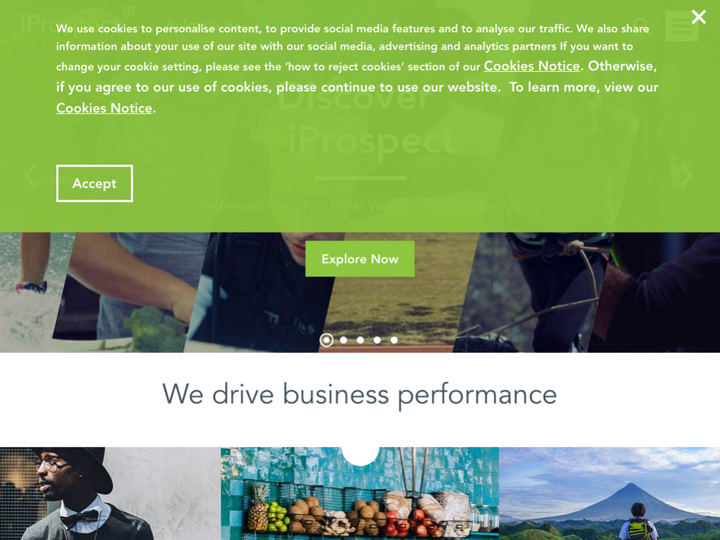Image resolution: width=720 pixels, height=540 pixels.
Task: Expand the Bulgaria country dropdown
Action: [x=203, y=24]
